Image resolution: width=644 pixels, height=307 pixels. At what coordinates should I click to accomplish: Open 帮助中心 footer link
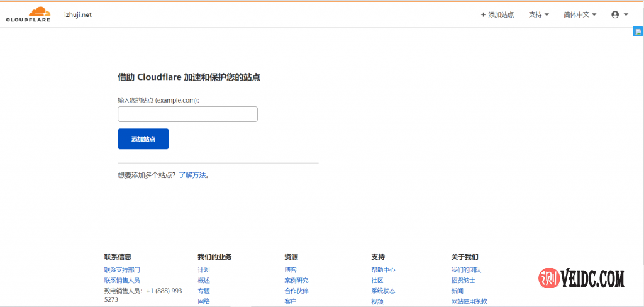pos(383,270)
